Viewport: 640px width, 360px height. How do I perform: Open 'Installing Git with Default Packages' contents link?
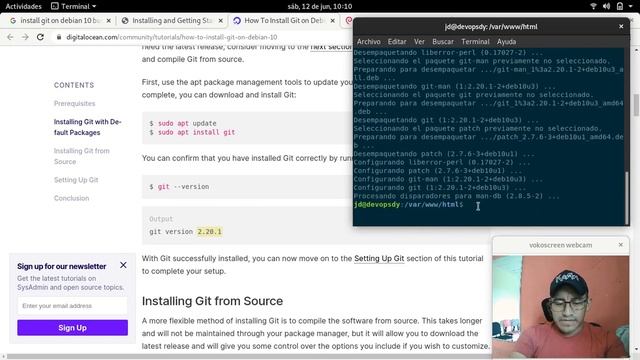tap(88, 127)
